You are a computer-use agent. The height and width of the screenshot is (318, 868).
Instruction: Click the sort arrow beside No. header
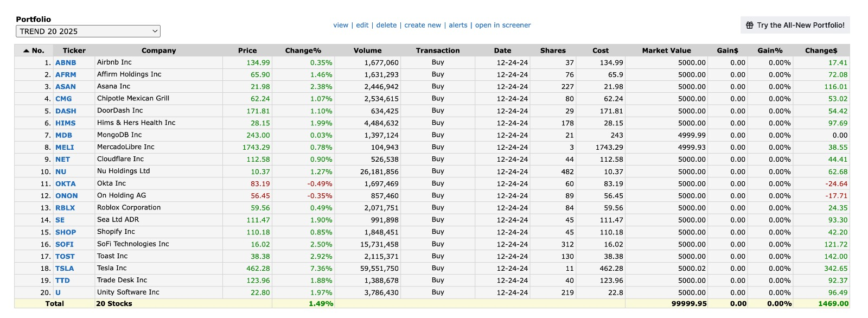point(26,50)
